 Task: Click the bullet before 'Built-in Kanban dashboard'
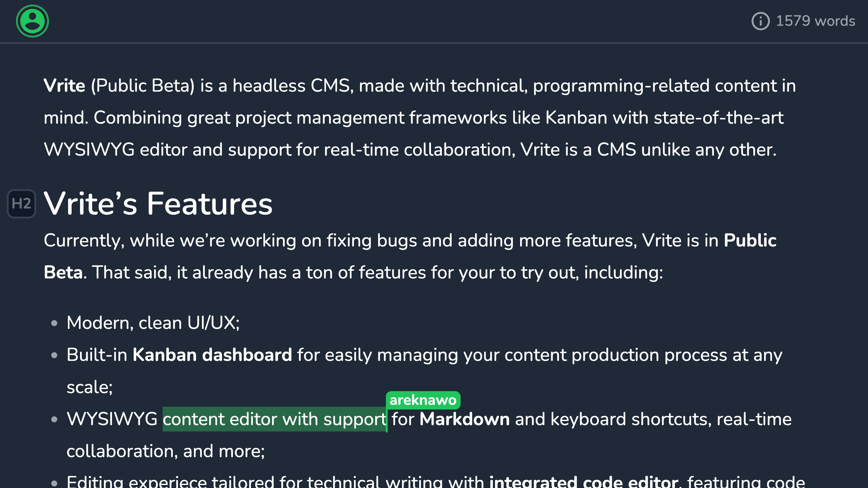point(54,355)
